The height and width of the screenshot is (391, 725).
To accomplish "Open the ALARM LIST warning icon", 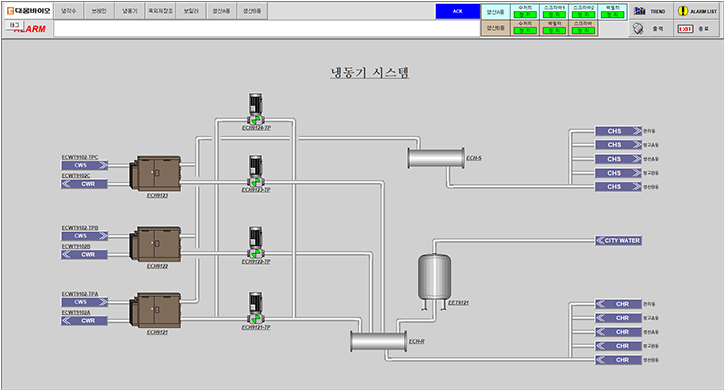I will click(682, 11).
